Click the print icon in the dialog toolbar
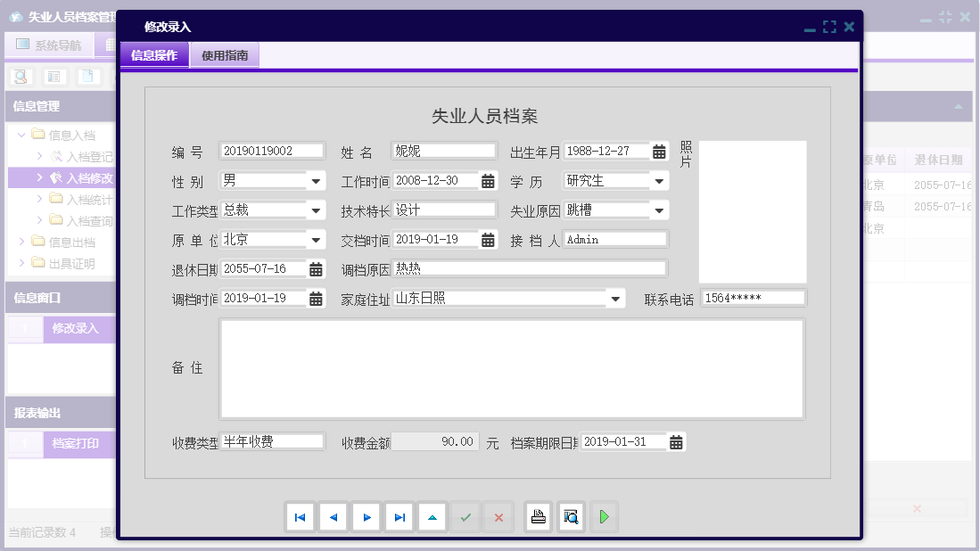The image size is (980, 551). (538, 516)
